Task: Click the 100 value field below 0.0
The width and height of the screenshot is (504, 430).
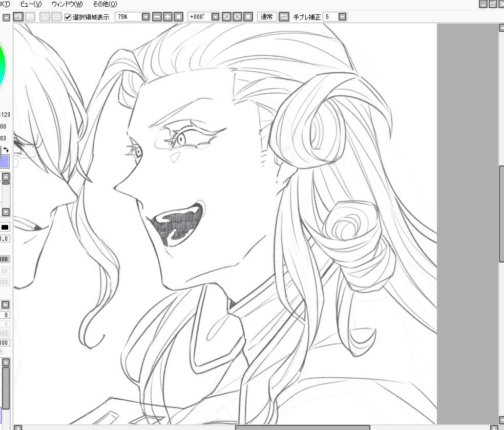Action: coord(5,259)
